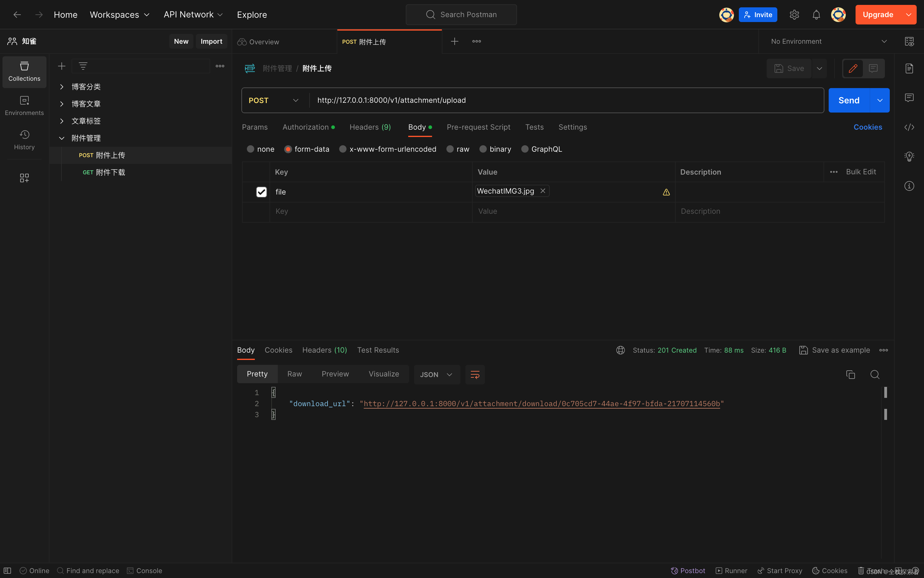Open tab options ellipsis menu
Screen dimensions: 924x578
(x=476, y=41)
